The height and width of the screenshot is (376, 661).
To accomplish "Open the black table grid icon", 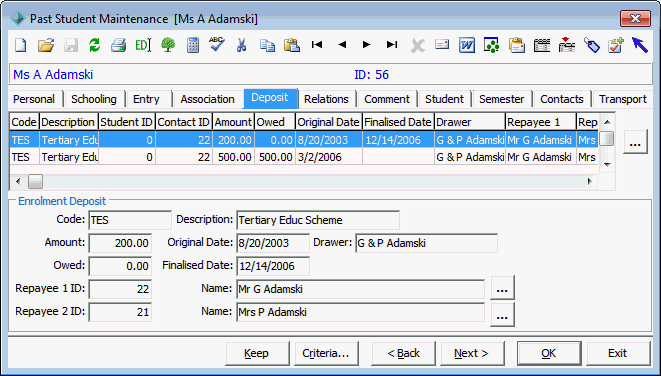I will click(542, 45).
